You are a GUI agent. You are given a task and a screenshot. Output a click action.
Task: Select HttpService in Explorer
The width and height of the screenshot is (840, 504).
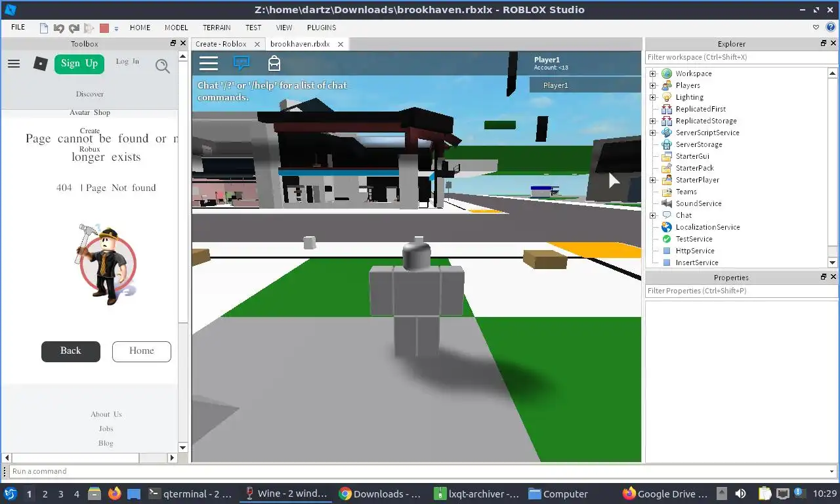tap(695, 251)
